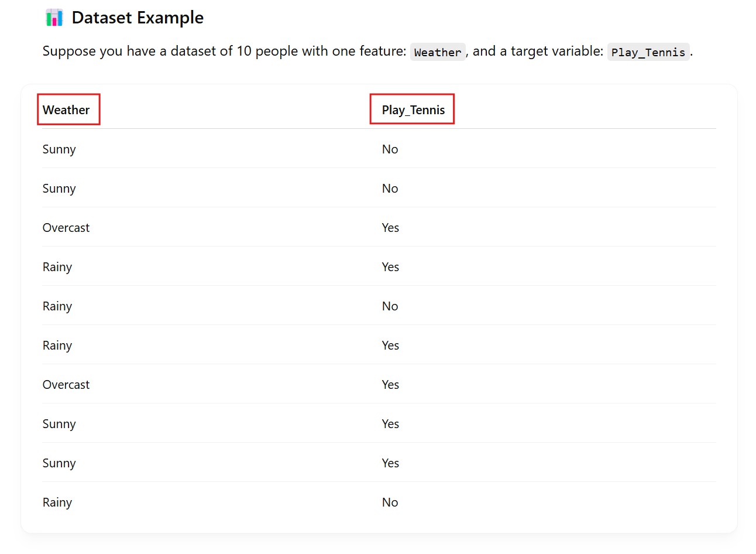Click the Sunny cell in the first data row

tap(59, 149)
